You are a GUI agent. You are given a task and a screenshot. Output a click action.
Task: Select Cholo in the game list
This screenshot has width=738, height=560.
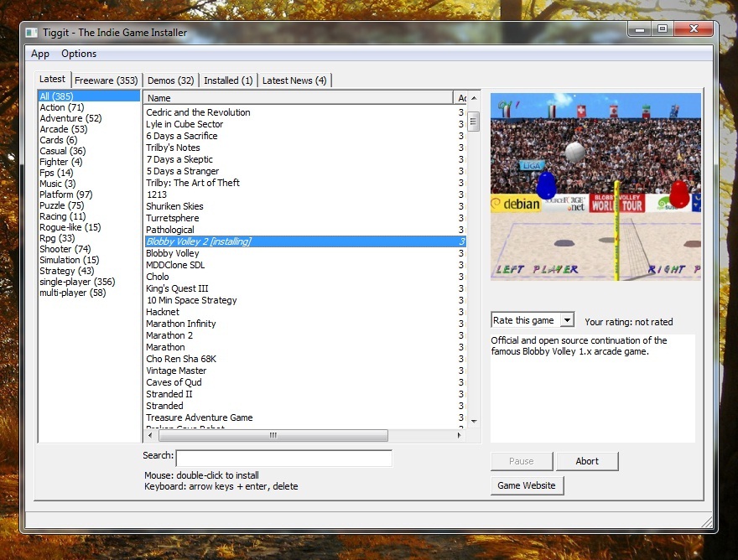pos(305,277)
